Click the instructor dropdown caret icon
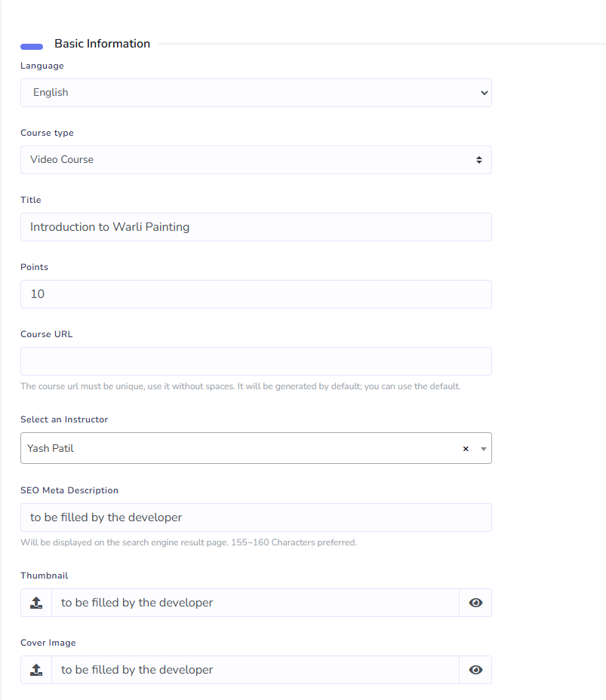The image size is (606, 700). pos(483,448)
